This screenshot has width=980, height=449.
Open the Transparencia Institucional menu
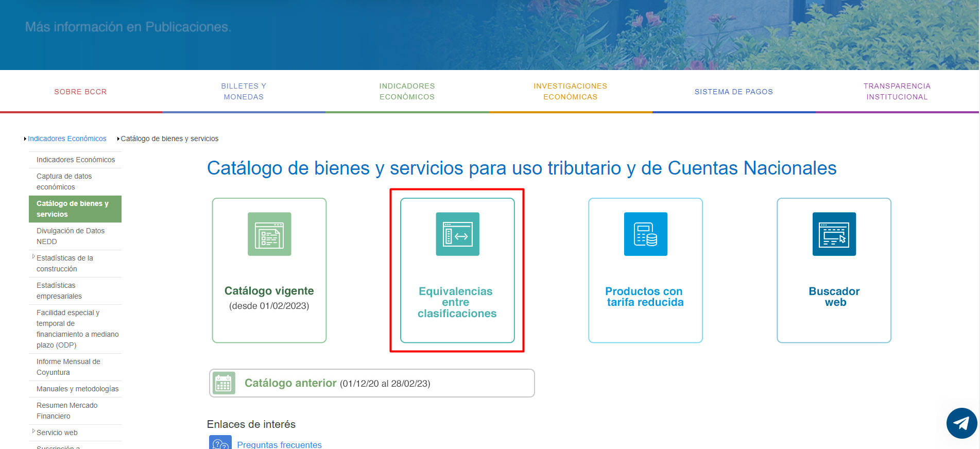(897, 92)
